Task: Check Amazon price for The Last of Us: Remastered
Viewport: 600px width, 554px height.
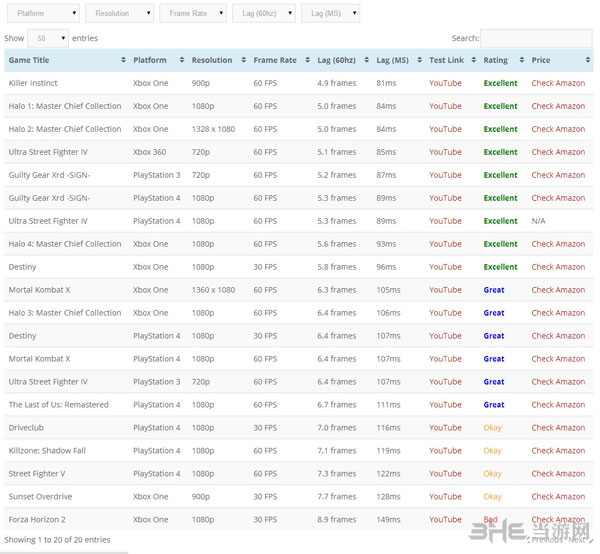Action: [x=558, y=404]
